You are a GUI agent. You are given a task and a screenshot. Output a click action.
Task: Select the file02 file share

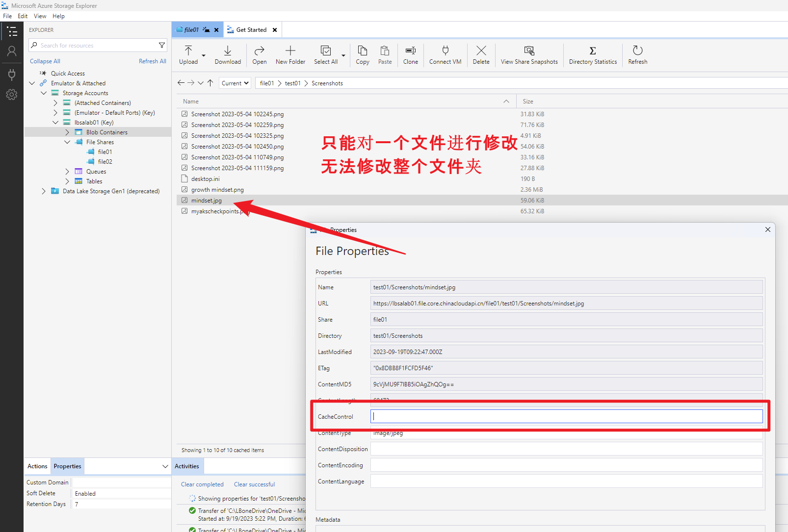[x=105, y=162]
